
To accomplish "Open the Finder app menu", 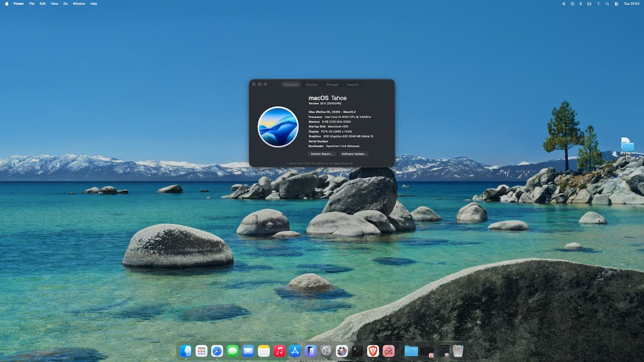I will (x=19, y=4).
